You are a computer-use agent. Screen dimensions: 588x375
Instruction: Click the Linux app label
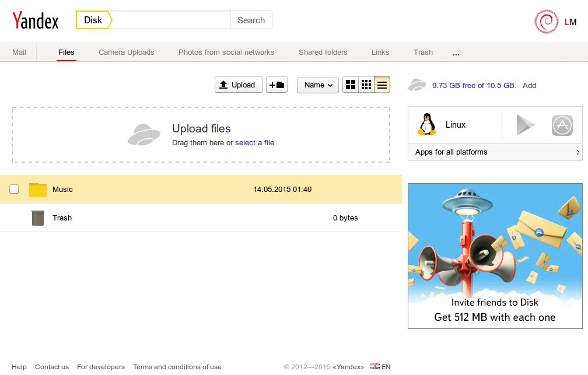(455, 125)
